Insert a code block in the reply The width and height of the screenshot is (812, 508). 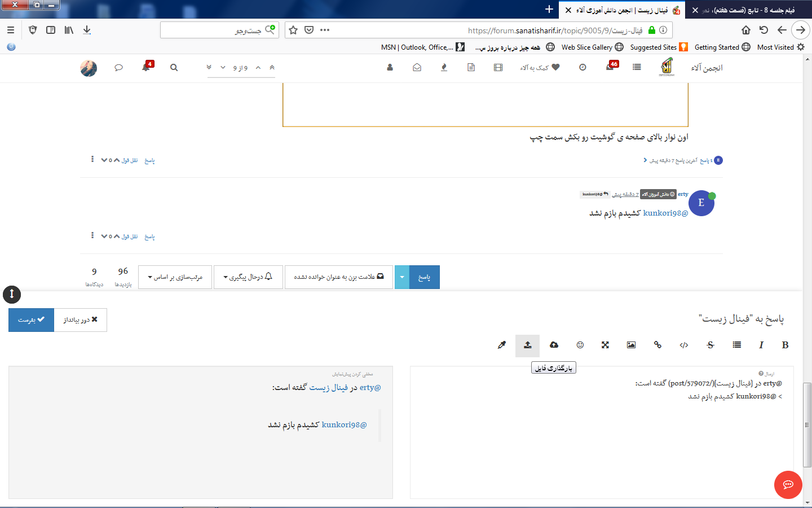(x=684, y=345)
